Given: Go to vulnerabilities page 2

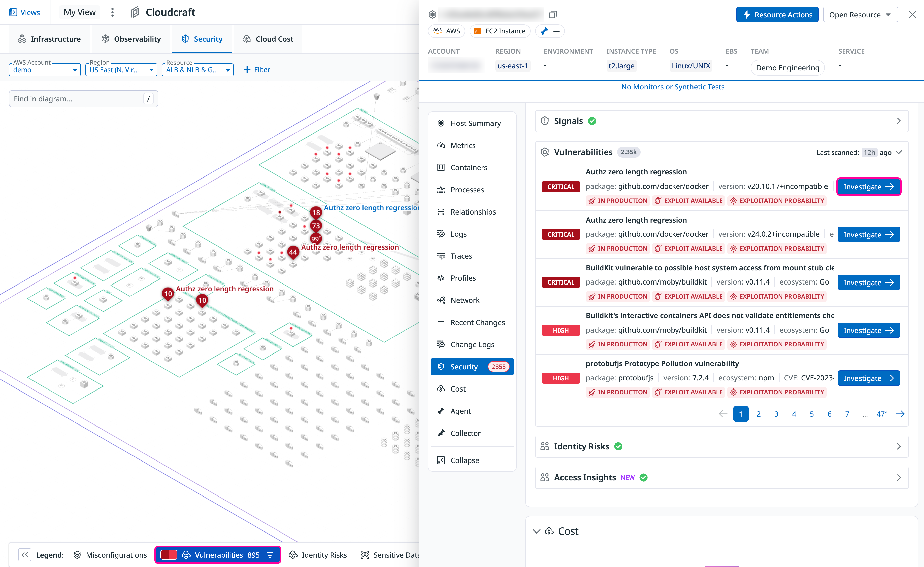Looking at the screenshot, I should click(x=758, y=414).
